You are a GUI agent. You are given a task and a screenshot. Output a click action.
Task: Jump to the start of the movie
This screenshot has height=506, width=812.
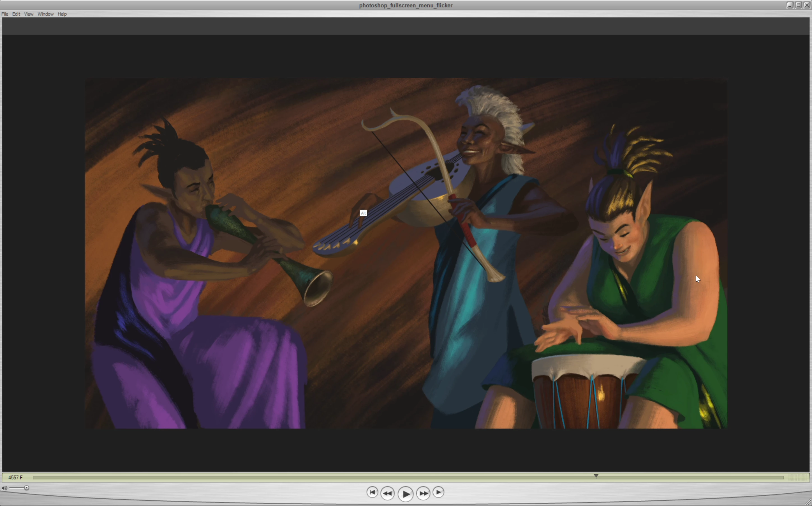click(372, 492)
